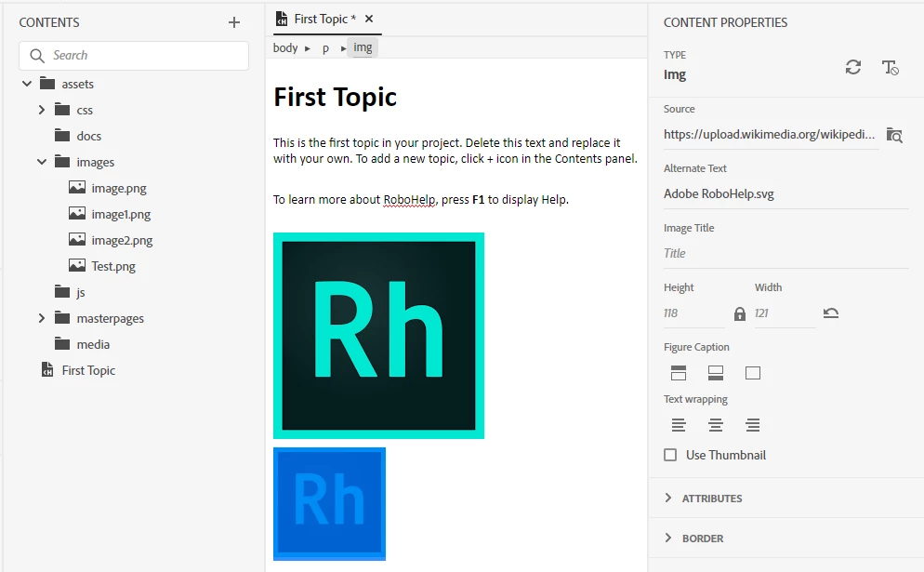This screenshot has height=572, width=924.
Task: Click the search magnifier icon in Contents
Action: point(37,56)
